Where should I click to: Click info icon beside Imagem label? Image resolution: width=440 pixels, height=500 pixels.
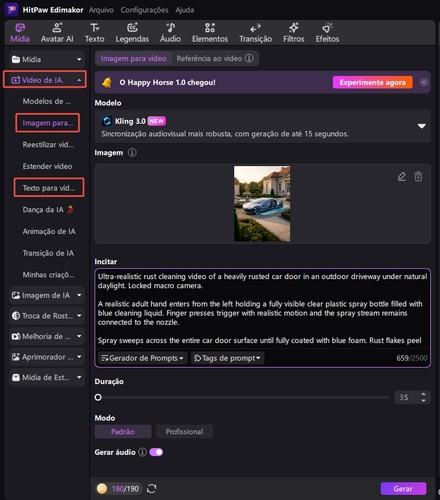[x=132, y=153]
